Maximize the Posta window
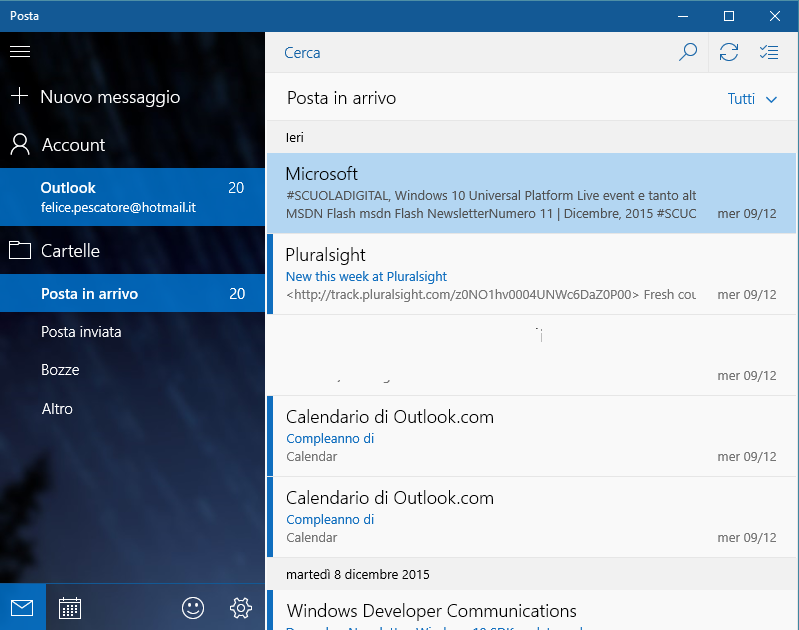Image resolution: width=799 pixels, height=630 pixels. pos(729,16)
